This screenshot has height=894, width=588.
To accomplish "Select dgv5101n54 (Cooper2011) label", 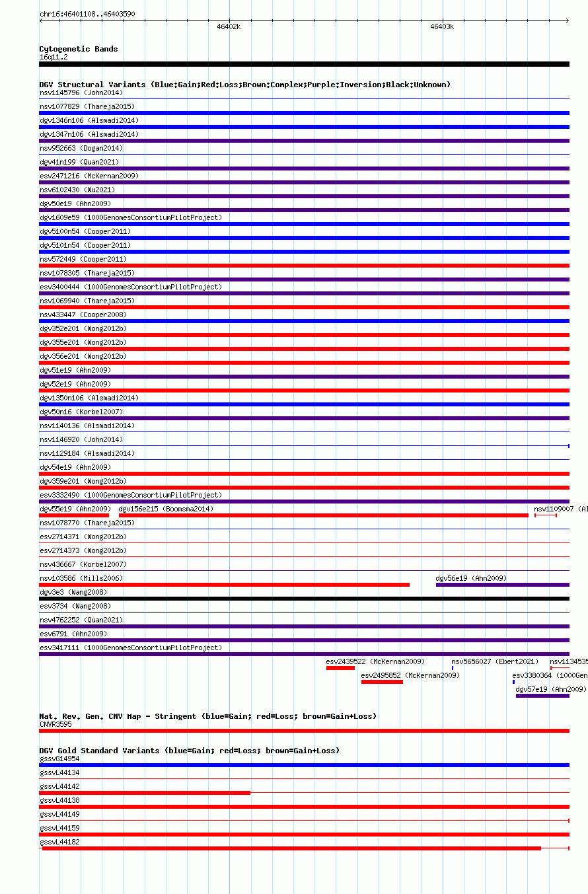I will tap(85, 245).
